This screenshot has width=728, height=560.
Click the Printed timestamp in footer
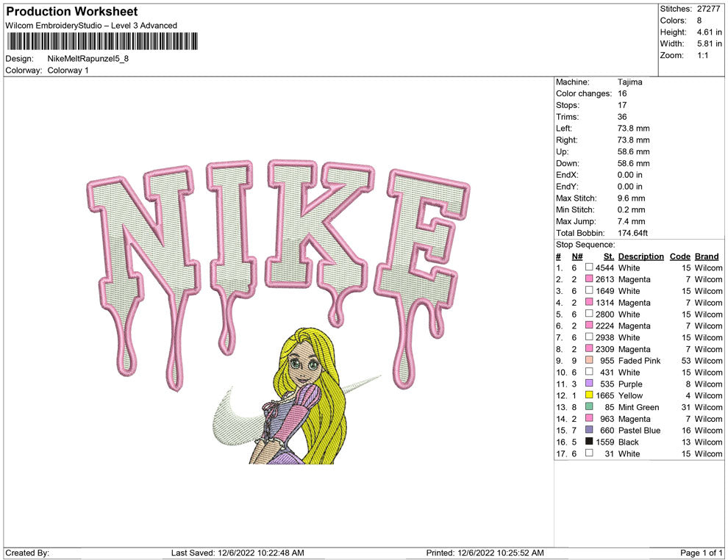485,553
